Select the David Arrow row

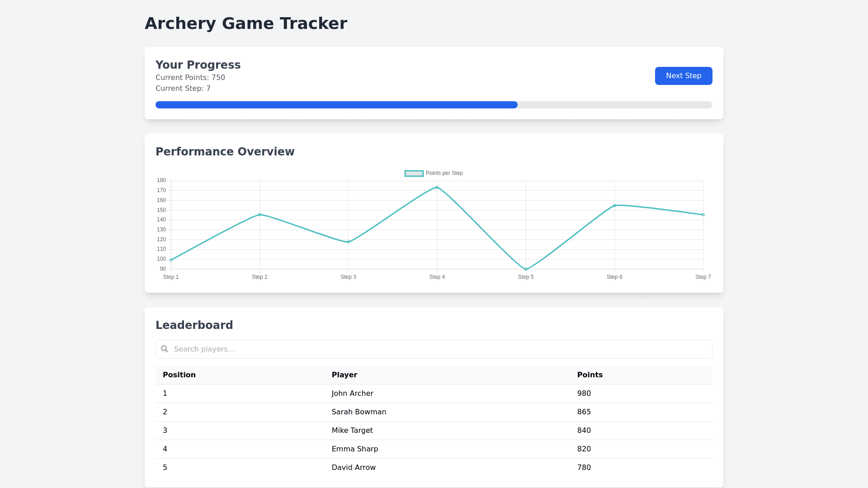pos(354,468)
